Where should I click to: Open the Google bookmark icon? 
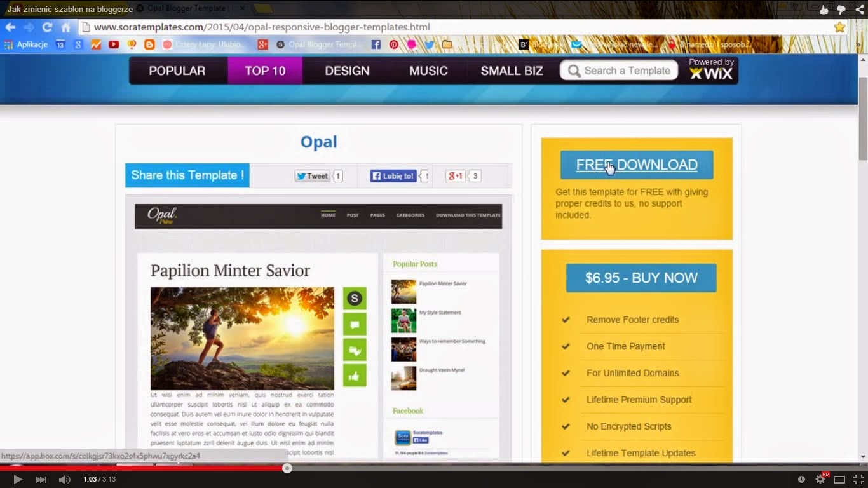click(x=78, y=44)
